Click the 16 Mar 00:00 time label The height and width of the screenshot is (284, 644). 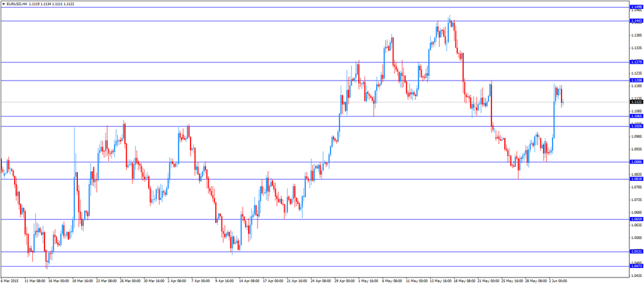(59, 281)
